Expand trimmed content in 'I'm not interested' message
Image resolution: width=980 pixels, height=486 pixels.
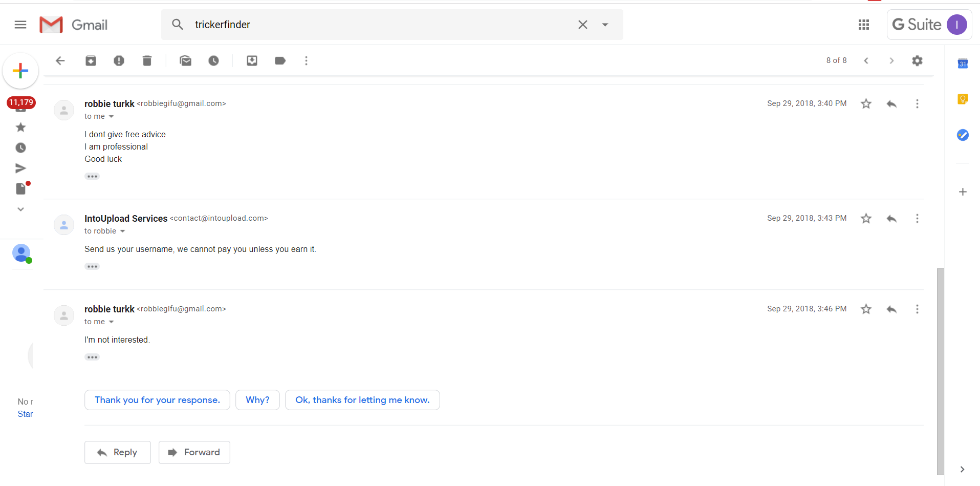[92, 357]
